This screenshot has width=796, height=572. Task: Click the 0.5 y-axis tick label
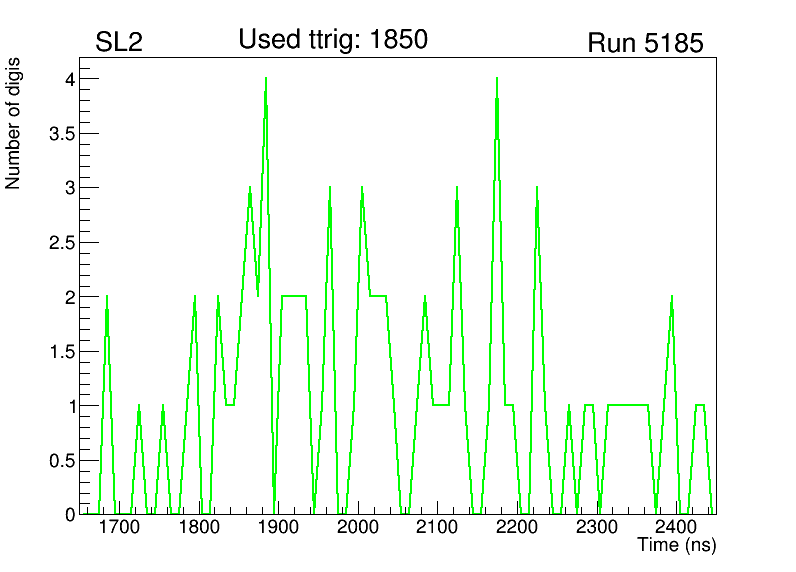[x=62, y=460]
